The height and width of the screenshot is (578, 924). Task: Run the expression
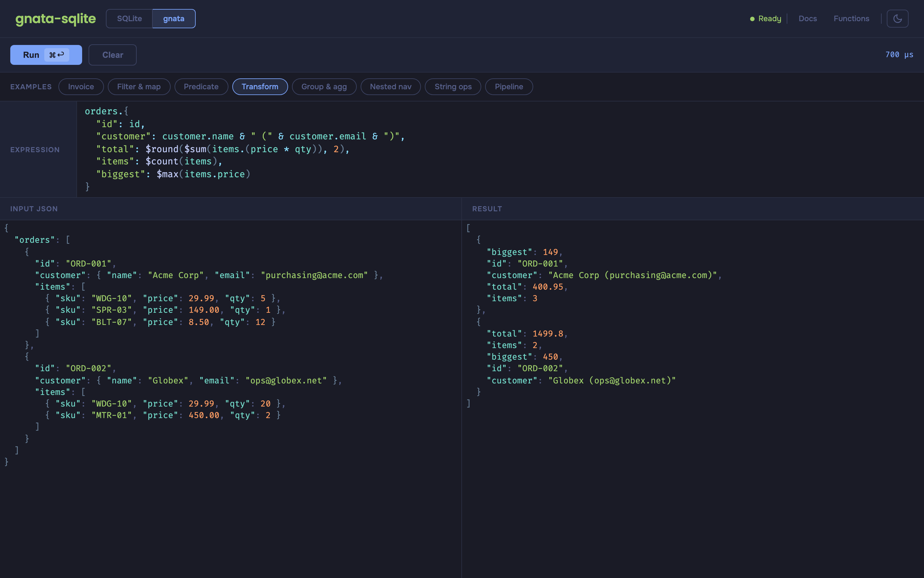click(x=46, y=55)
